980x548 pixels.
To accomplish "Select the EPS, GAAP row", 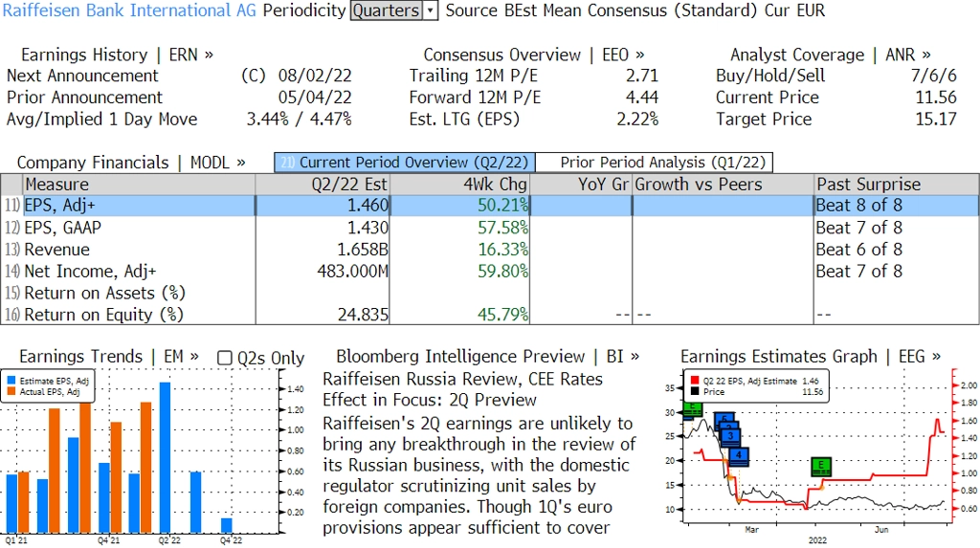I will tap(490, 228).
